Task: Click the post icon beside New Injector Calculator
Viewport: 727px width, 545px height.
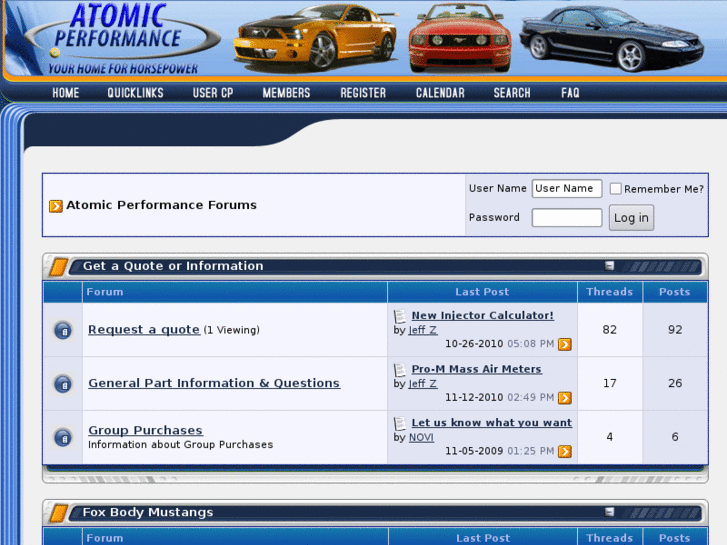Action: (x=400, y=316)
